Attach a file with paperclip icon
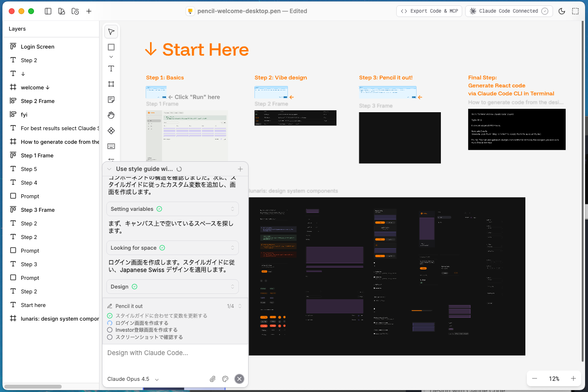Viewport: 588px width, 392px height. click(213, 379)
